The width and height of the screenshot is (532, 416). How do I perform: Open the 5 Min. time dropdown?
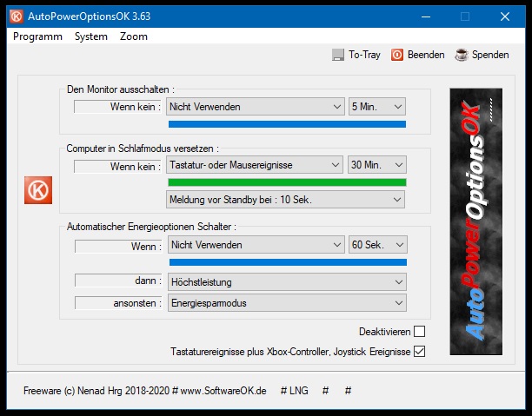377,107
